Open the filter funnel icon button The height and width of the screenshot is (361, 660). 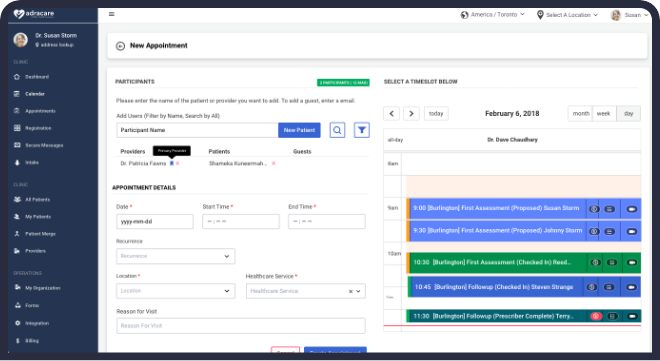coord(362,130)
